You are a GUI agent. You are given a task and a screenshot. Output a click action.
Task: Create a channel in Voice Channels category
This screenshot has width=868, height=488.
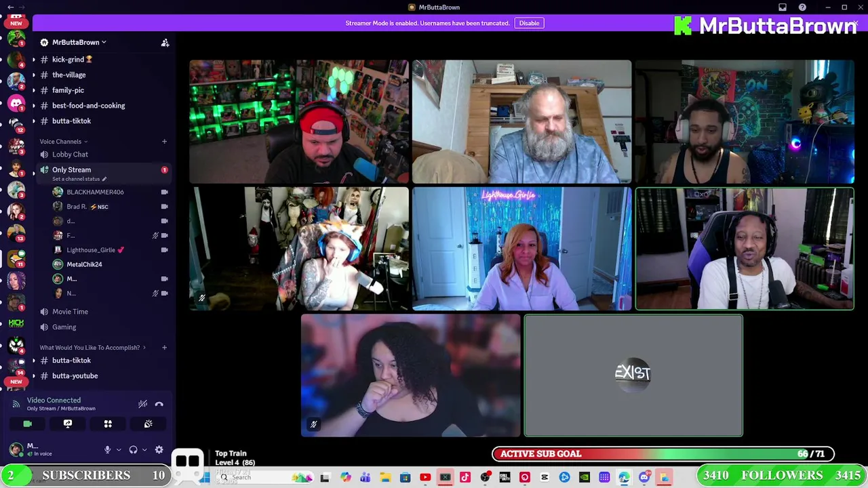pyautogui.click(x=164, y=142)
